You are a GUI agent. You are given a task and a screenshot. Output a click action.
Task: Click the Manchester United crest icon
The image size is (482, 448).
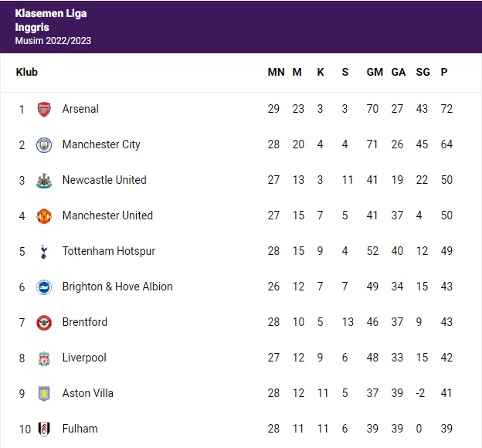44,216
